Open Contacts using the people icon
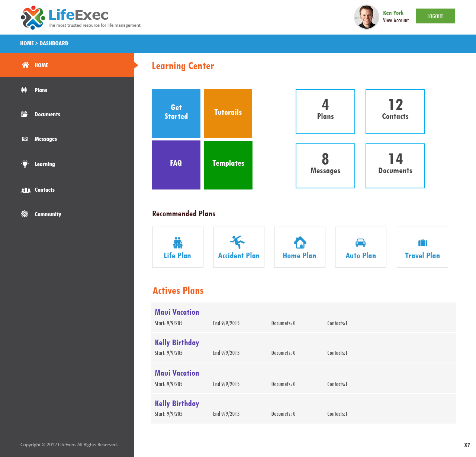 click(x=25, y=190)
